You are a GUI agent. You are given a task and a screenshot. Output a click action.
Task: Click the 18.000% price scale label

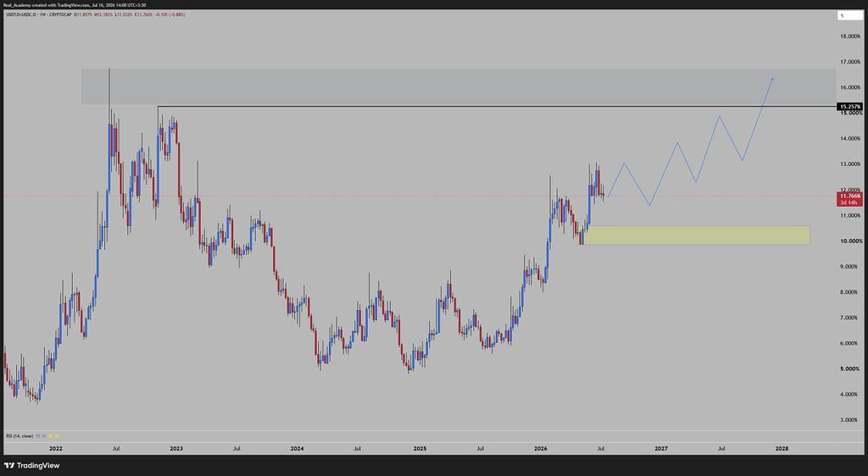(x=850, y=36)
